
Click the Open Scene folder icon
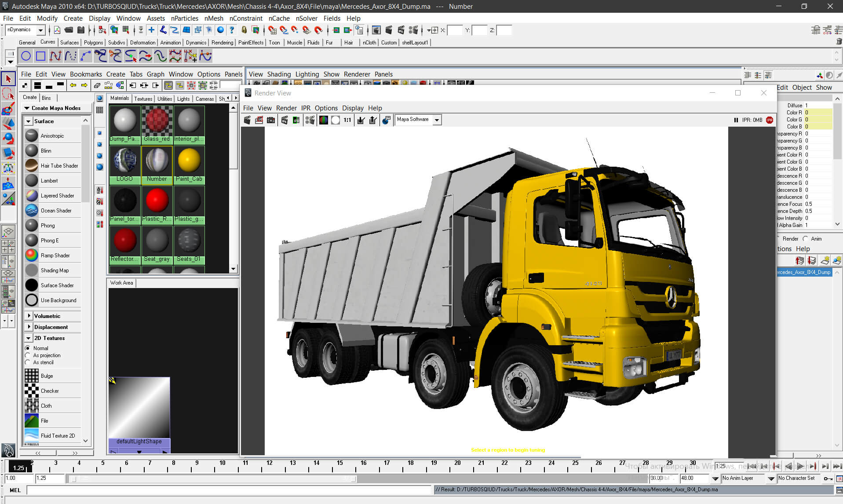[x=69, y=30]
